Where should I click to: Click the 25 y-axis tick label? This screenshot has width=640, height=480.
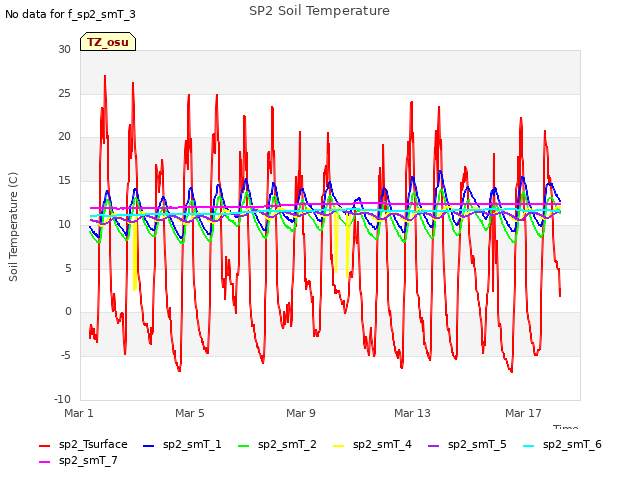(64, 93)
